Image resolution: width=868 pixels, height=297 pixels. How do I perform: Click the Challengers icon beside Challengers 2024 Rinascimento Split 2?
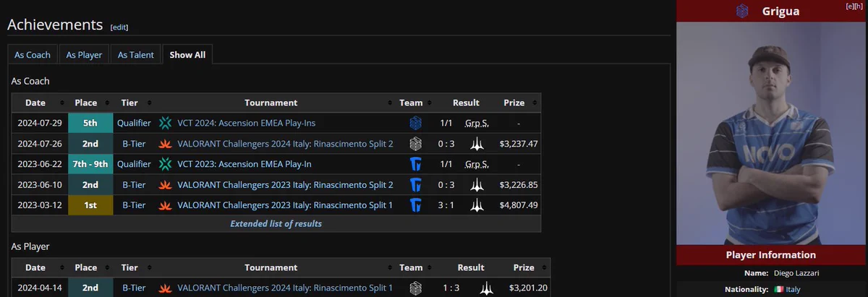pyautogui.click(x=165, y=144)
